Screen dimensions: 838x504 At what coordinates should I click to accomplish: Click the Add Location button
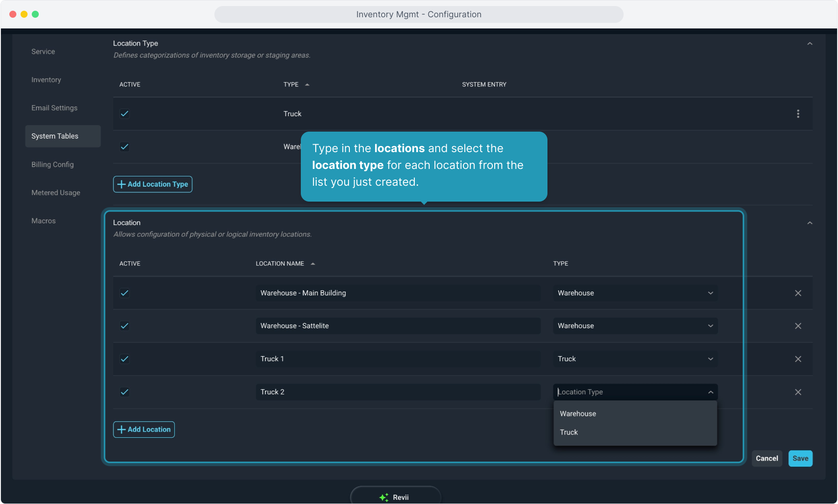click(144, 429)
